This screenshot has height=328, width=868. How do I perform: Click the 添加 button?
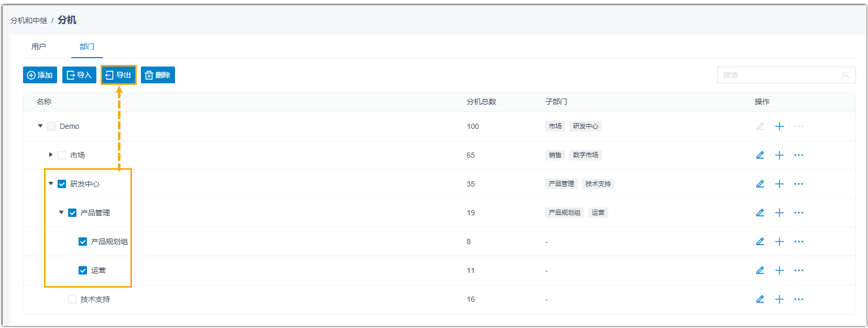[40, 75]
